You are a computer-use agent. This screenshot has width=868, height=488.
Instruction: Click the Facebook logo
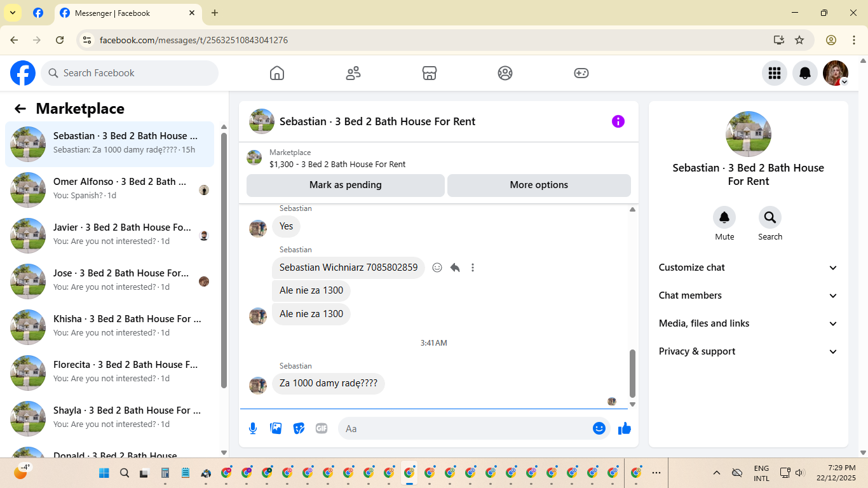23,73
